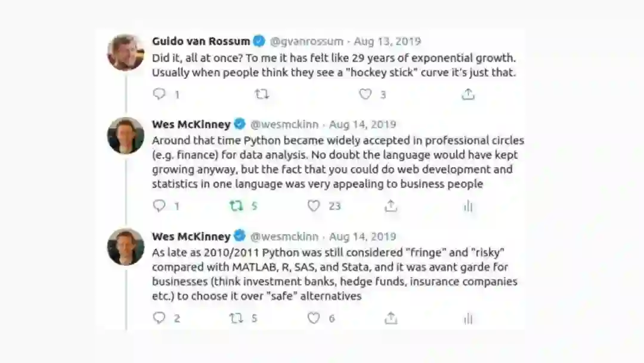Reply to the 2010/2011 Python tweet
Viewport: 644px width, 363px height.
tap(159, 318)
